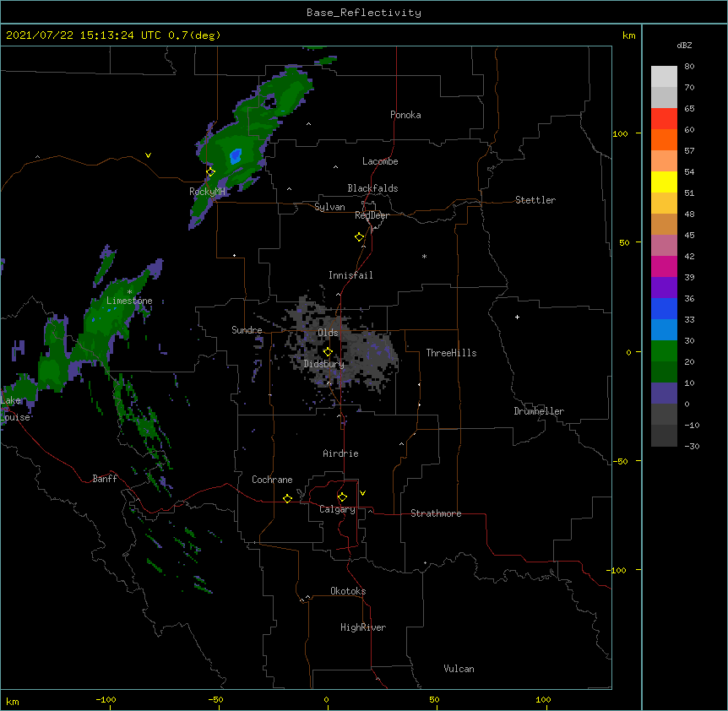The height and width of the screenshot is (711, 728).
Task: Click the RockyMH label
Action: tap(207, 192)
